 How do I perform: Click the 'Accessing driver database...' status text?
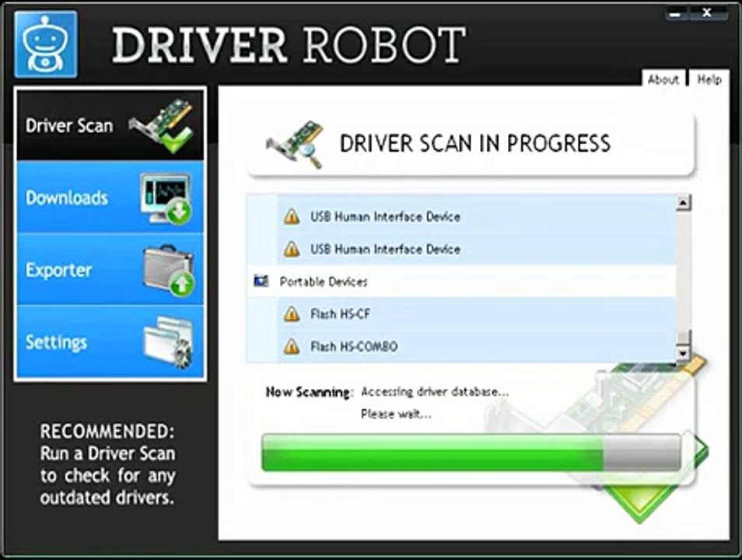[435, 391]
